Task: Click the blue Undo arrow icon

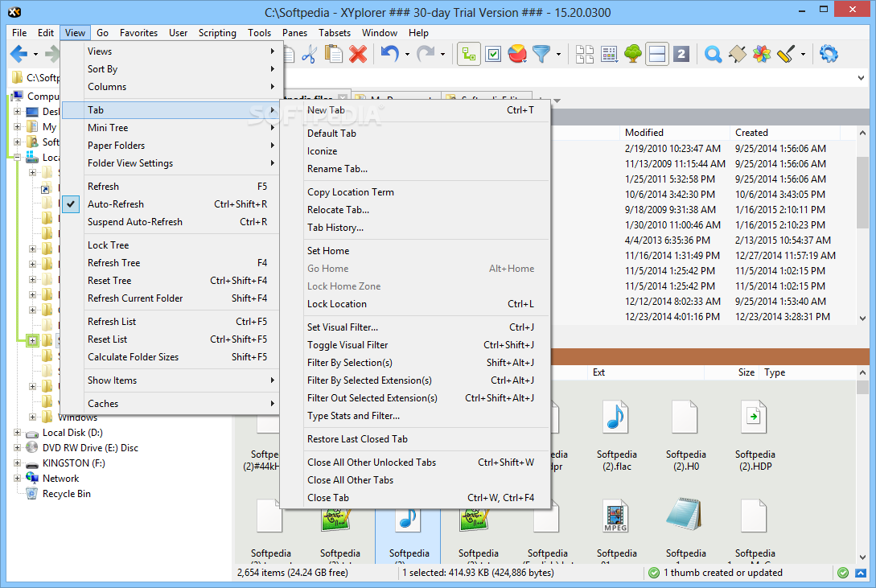Action: click(x=389, y=54)
